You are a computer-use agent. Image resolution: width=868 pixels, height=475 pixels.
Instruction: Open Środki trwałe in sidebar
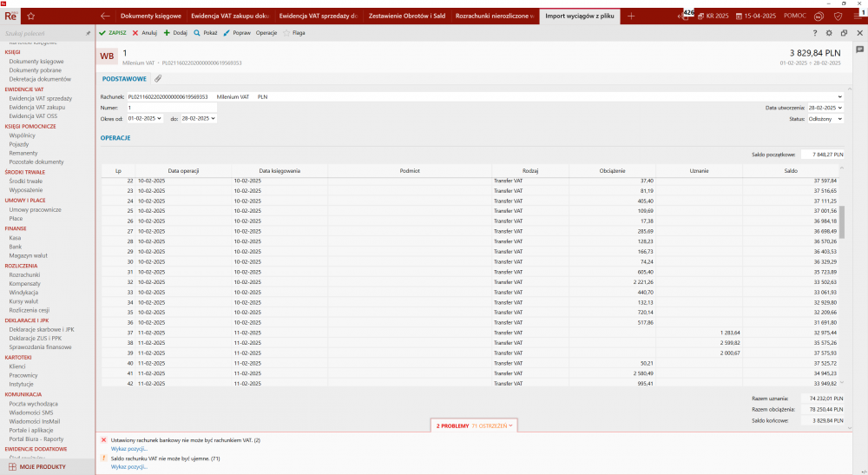point(25,181)
